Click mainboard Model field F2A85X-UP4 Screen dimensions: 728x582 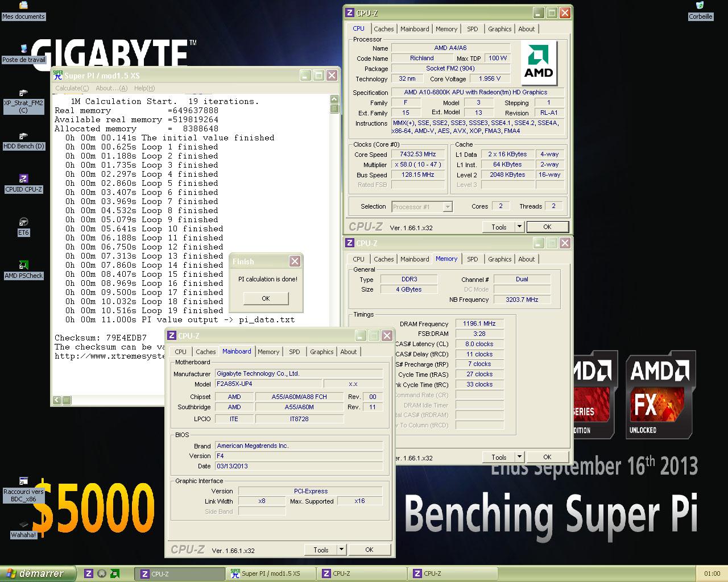click(269, 384)
